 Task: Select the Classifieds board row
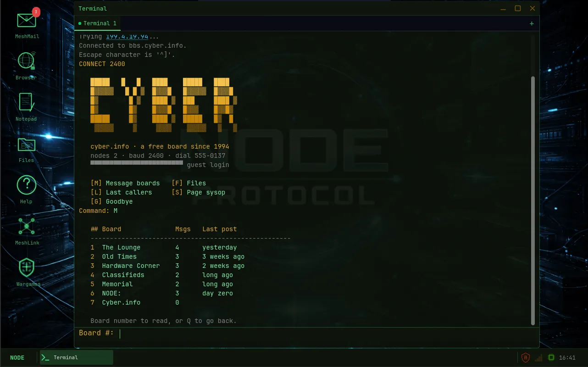pos(162,275)
